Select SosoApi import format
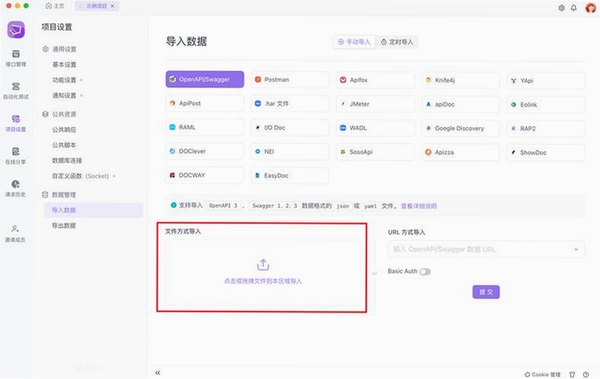The height and width of the screenshot is (379, 600). [375, 152]
